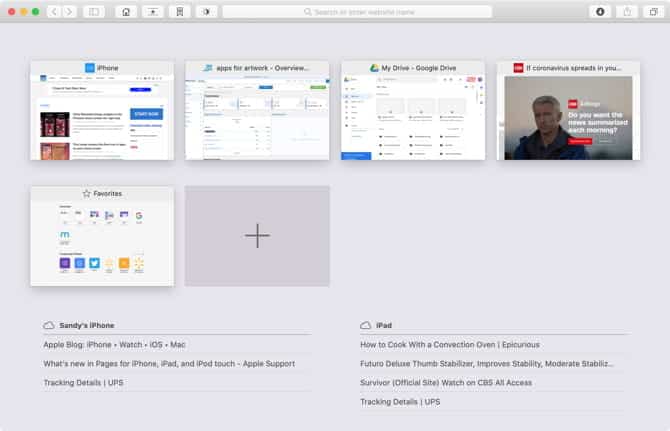Add a new tab with plus tile
This screenshot has height=431, width=670.
[257, 236]
